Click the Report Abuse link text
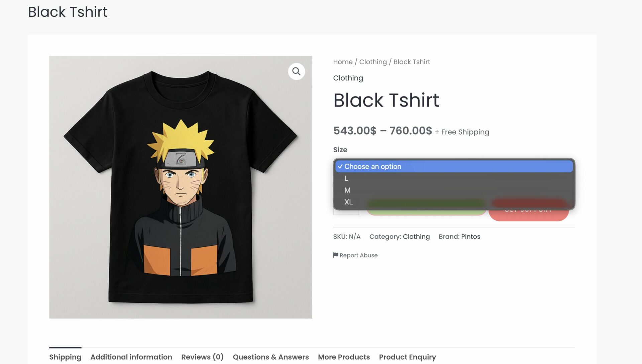Viewport: 642px width, 364px height. point(358,255)
